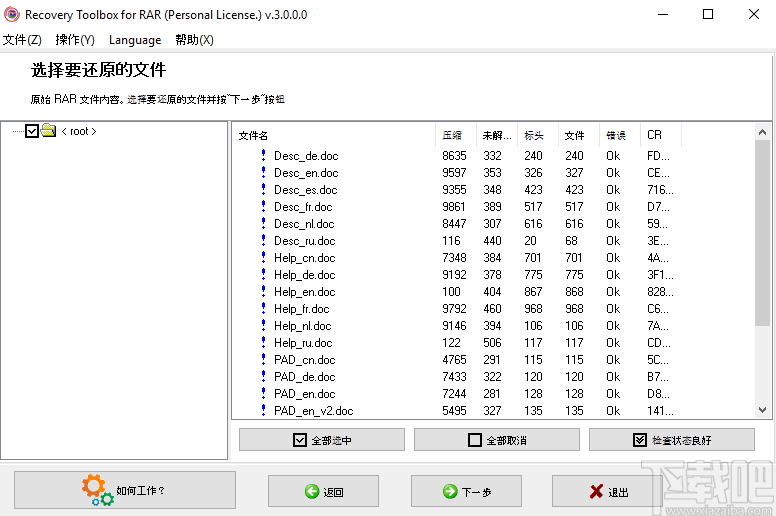Sort by the CR column header
Viewport: 776px width, 516px height.
(661, 135)
